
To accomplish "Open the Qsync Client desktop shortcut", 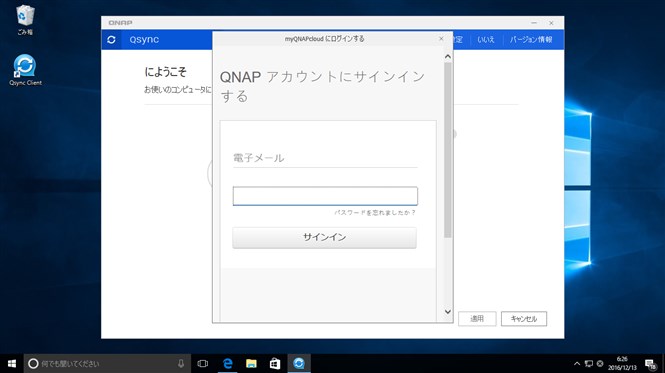I will pos(25,70).
